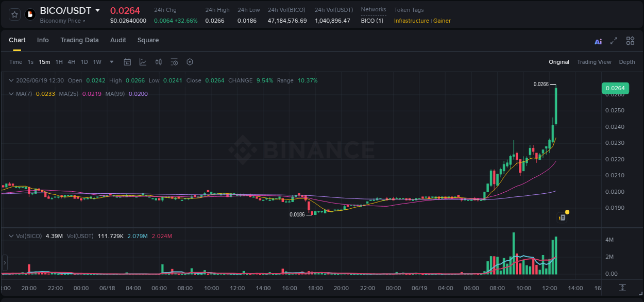The image size is (644, 302).
Task: Open the Audit tab
Action: pos(118,40)
